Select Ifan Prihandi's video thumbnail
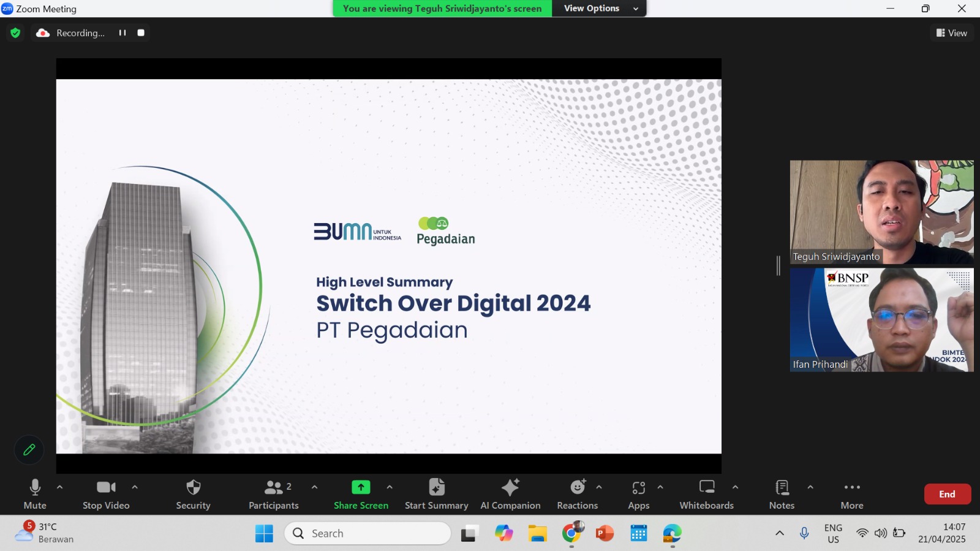Screen dimensions: 980x551 click(x=881, y=320)
